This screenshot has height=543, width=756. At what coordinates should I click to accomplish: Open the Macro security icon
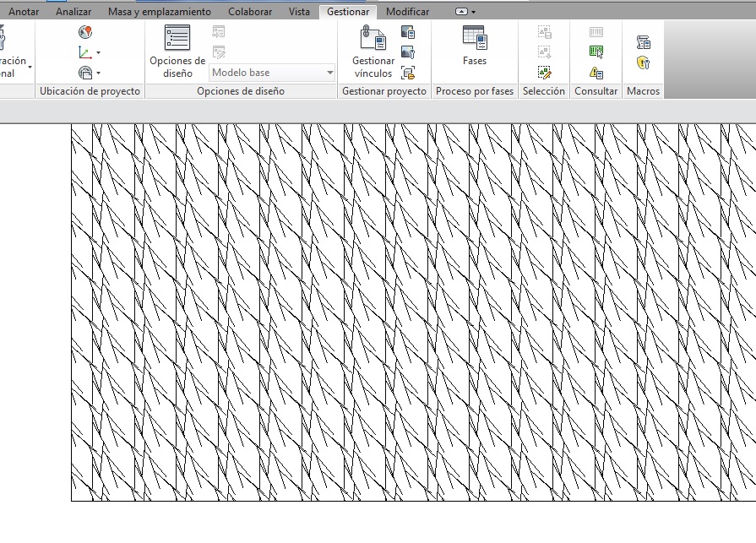pyautogui.click(x=643, y=63)
